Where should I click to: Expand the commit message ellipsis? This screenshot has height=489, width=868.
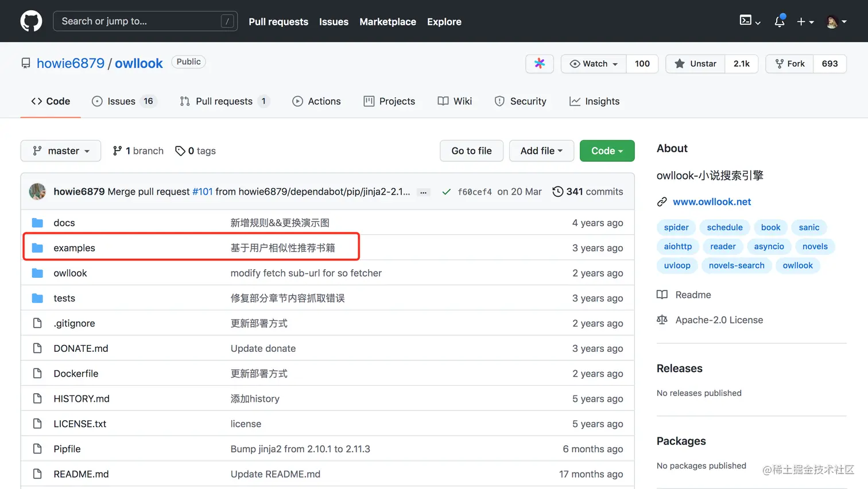click(423, 192)
